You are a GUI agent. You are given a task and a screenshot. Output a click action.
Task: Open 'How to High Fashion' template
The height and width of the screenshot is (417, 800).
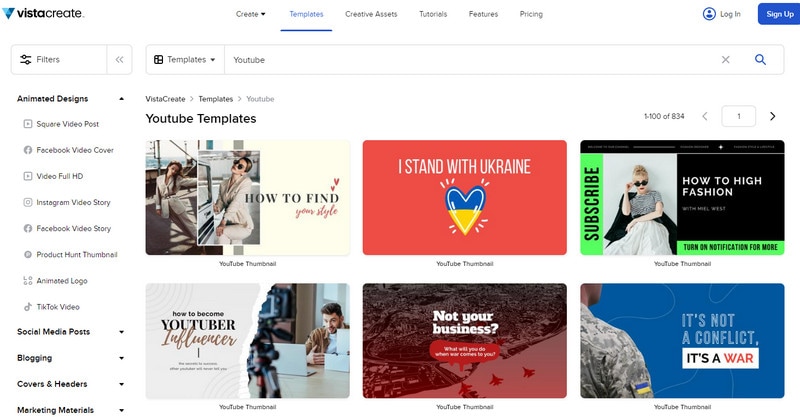(682, 198)
